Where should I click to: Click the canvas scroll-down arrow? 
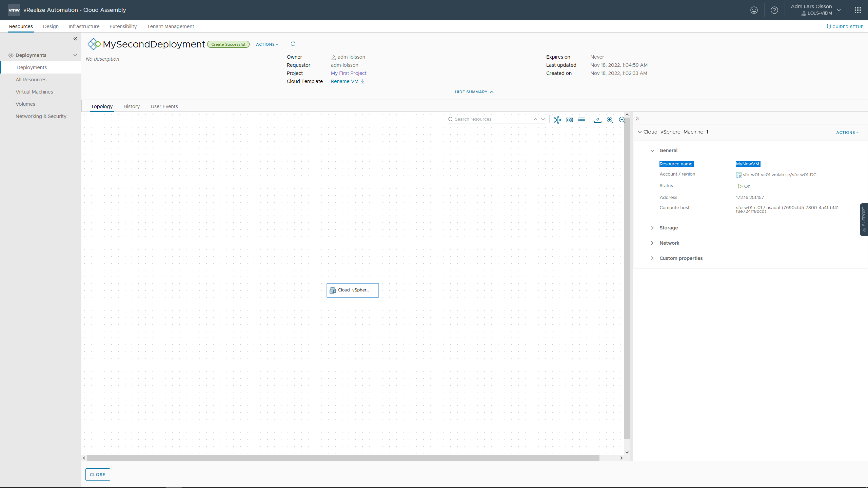[627, 452]
